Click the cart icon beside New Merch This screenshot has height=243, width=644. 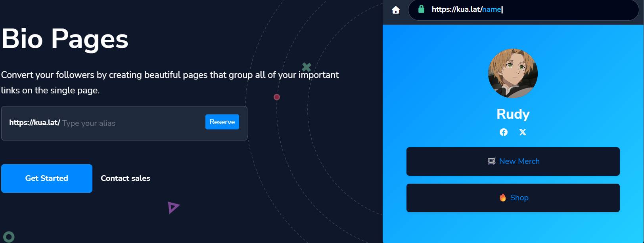pos(491,161)
